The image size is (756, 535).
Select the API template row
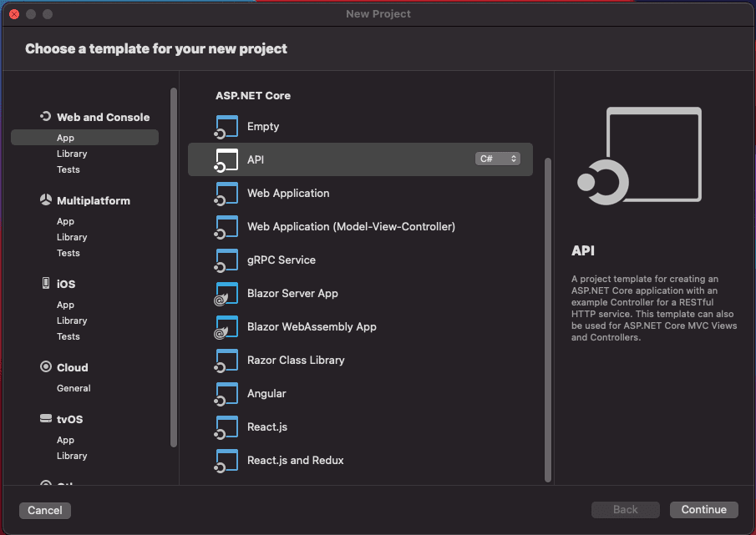(334, 159)
